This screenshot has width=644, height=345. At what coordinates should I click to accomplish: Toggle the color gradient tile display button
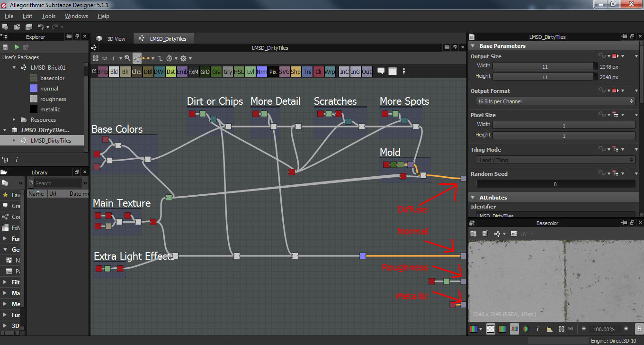pos(503,329)
